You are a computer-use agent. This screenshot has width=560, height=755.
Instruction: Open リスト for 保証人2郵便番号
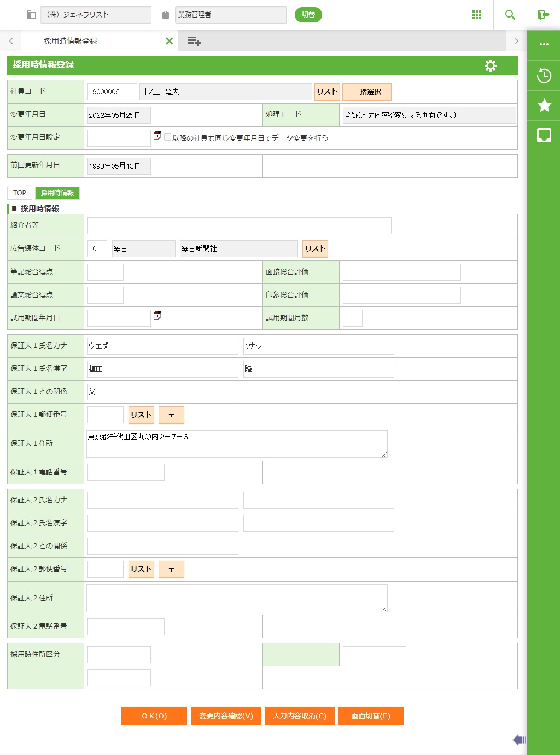click(x=141, y=570)
